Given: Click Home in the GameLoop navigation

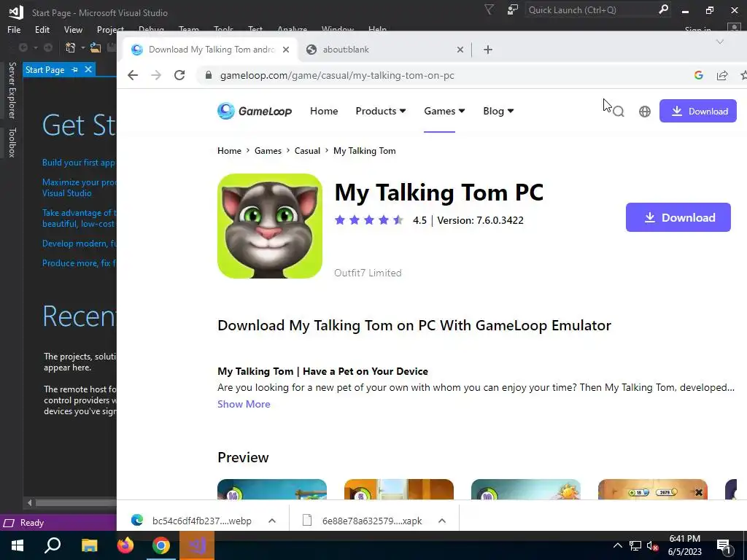Looking at the screenshot, I should (x=324, y=111).
